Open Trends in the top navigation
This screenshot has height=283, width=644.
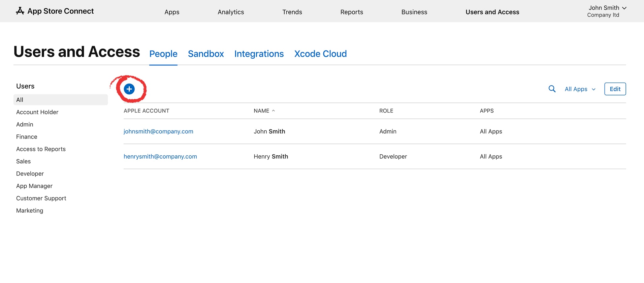click(x=292, y=12)
